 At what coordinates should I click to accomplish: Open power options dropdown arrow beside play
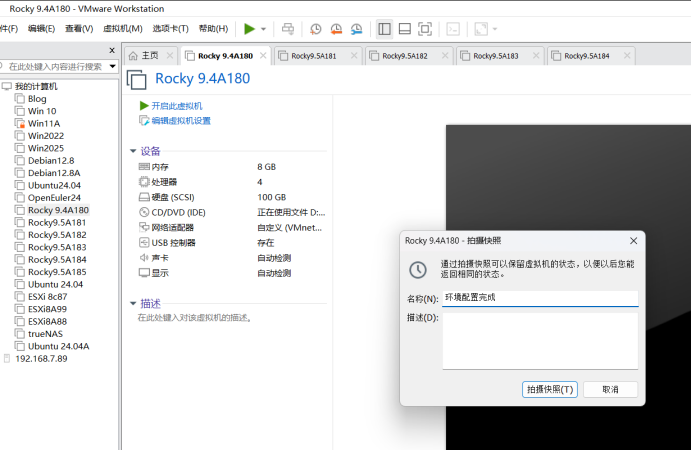263,29
